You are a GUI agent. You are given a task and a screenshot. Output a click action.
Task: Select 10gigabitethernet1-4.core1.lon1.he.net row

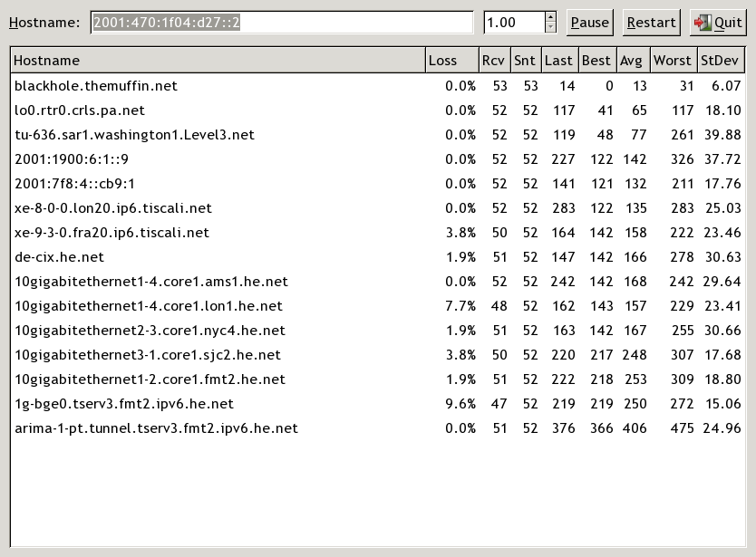tap(378, 306)
